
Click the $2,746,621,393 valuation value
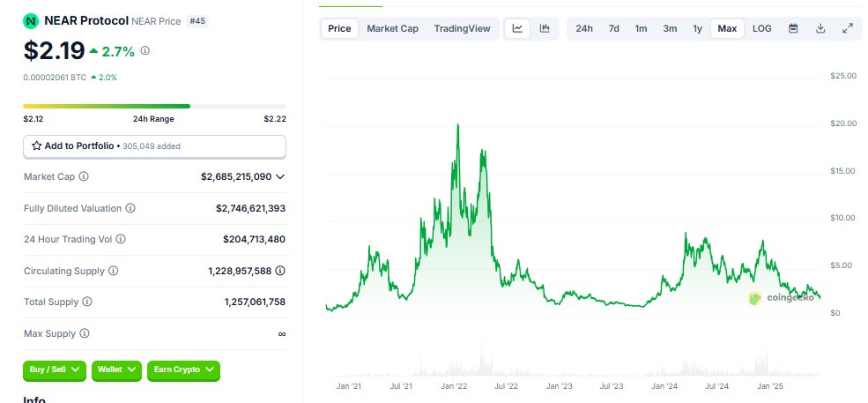click(x=251, y=208)
